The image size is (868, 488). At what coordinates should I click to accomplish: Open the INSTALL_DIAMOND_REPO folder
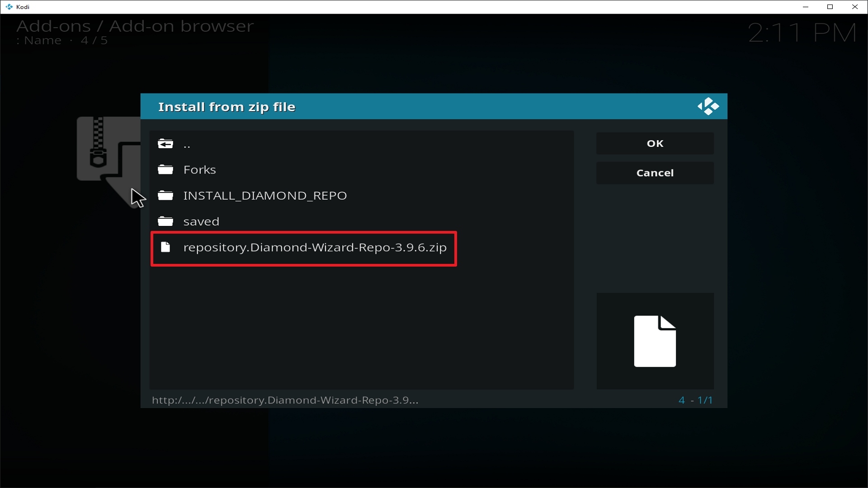click(362, 196)
